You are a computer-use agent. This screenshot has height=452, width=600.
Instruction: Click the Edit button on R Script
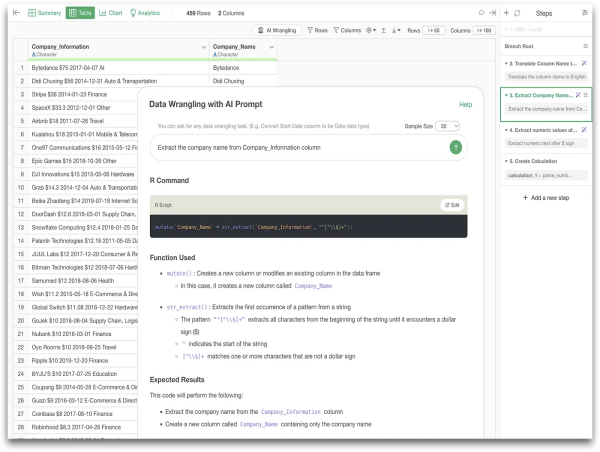452,205
